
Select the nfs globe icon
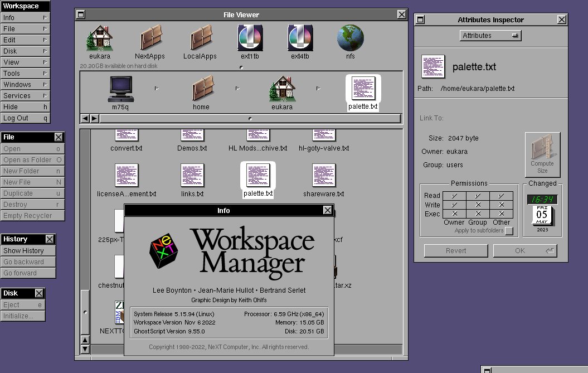click(x=350, y=38)
